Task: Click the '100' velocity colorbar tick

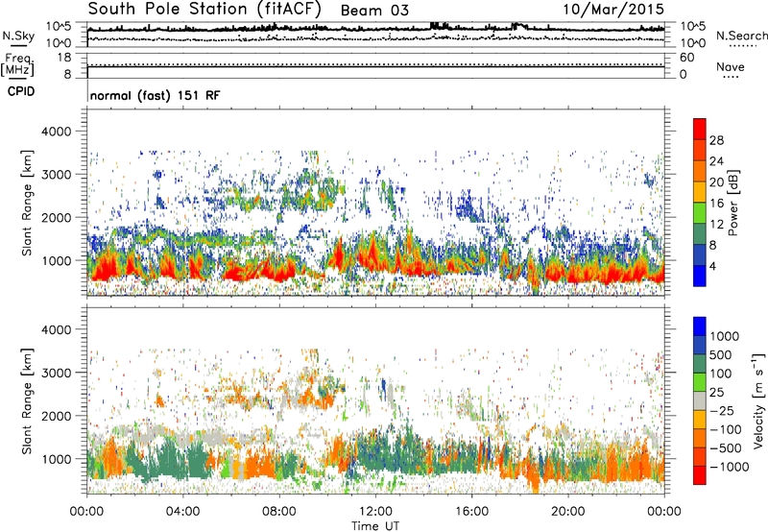Action: point(721,374)
